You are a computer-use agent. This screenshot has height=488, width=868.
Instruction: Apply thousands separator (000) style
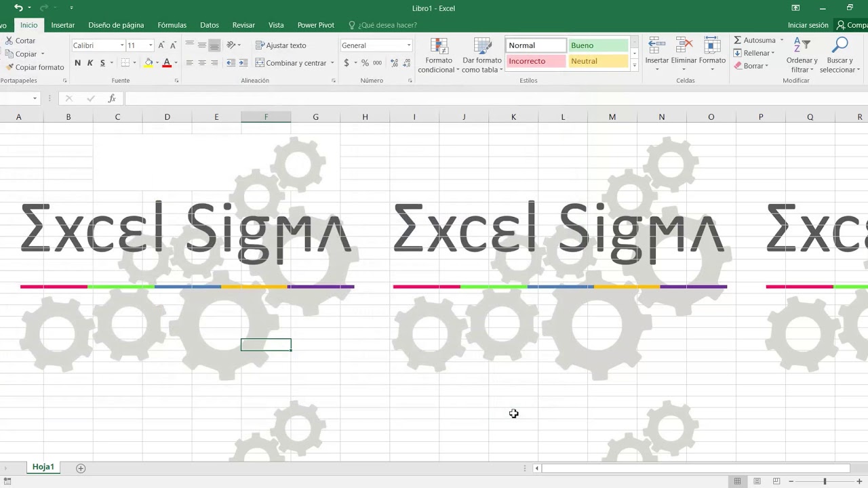click(378, 63)
